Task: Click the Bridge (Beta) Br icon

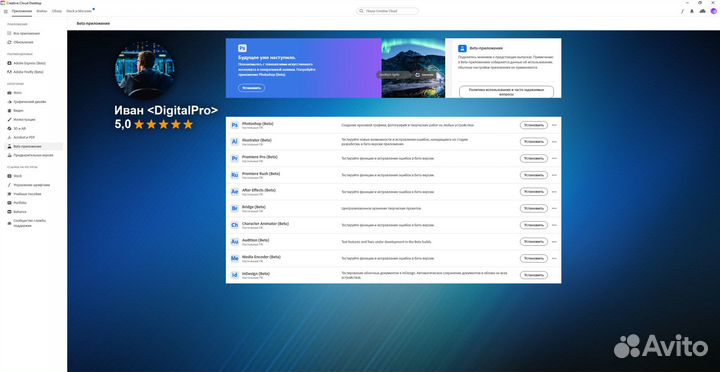Action: point(235,209)
